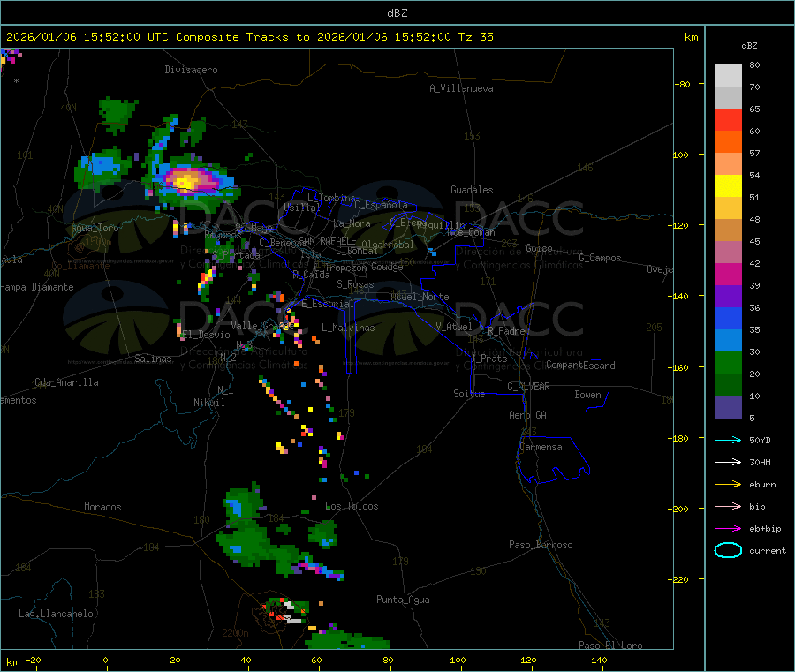Select the purple 5 dBZ color band
This screenshot has width=795, height=672.
(x=728, y=407)
